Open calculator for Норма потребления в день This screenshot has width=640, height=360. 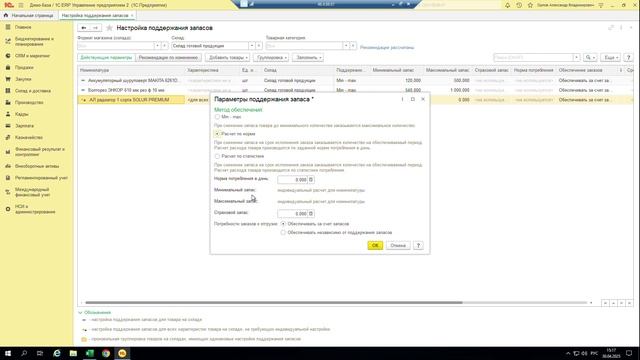click(x=311, y=180)
